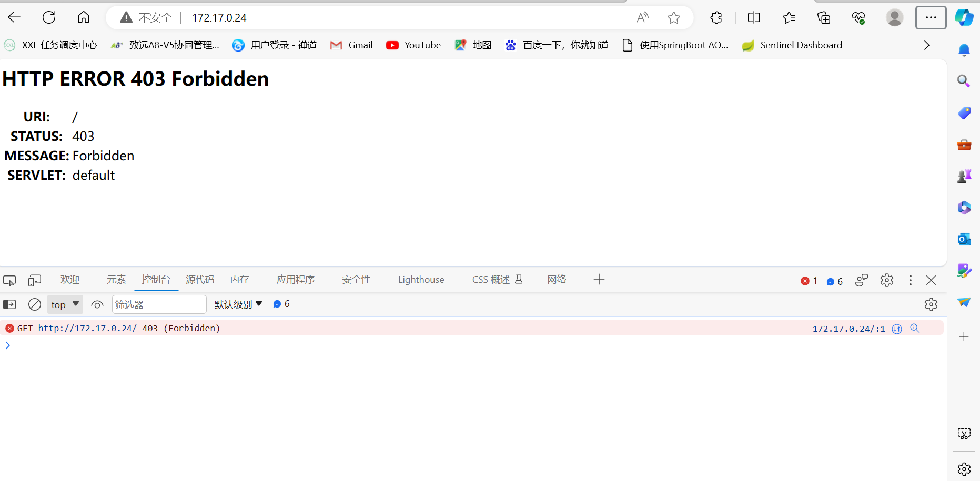Toggle the console sidebar panel
This screenshot has height=481, width=980.
pyautogui.click(x=9, y=304)
